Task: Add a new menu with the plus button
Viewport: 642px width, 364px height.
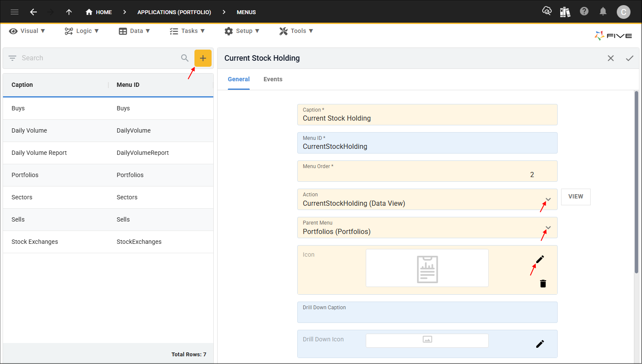Action: (x=203, y=58)
